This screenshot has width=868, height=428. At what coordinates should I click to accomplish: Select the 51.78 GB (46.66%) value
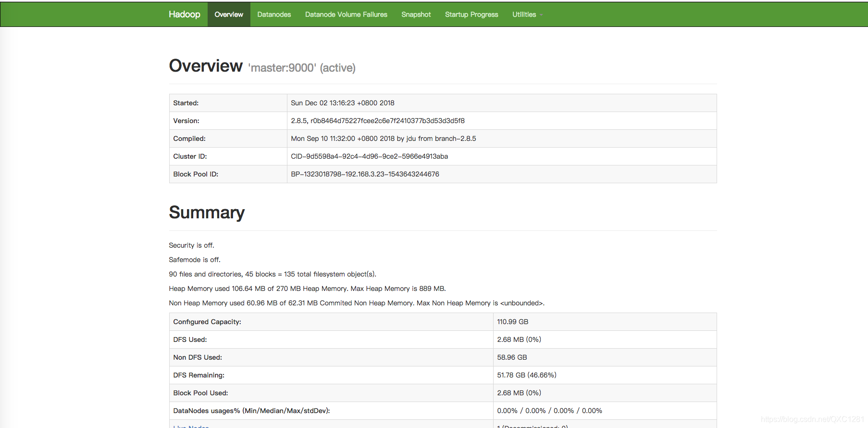tap(527, 375)
